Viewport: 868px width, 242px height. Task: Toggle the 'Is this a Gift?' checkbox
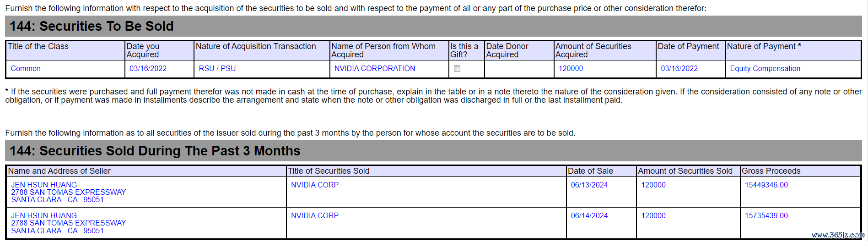coord(457,69)
